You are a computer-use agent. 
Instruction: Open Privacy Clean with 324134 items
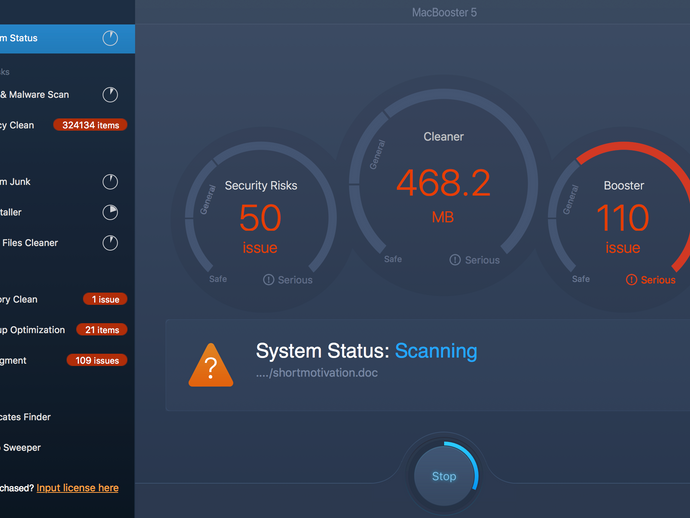coord(67,125)
